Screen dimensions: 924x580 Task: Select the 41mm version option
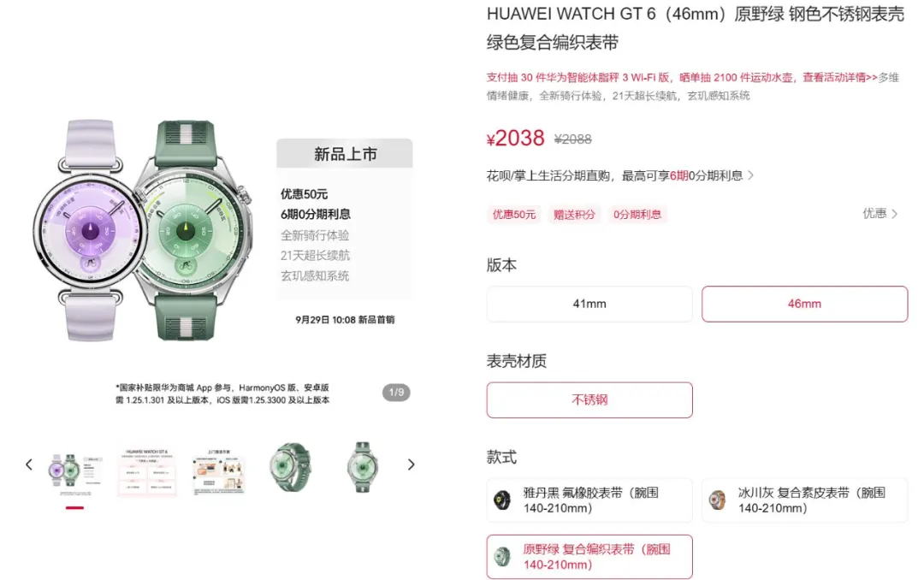click(589, 304)
